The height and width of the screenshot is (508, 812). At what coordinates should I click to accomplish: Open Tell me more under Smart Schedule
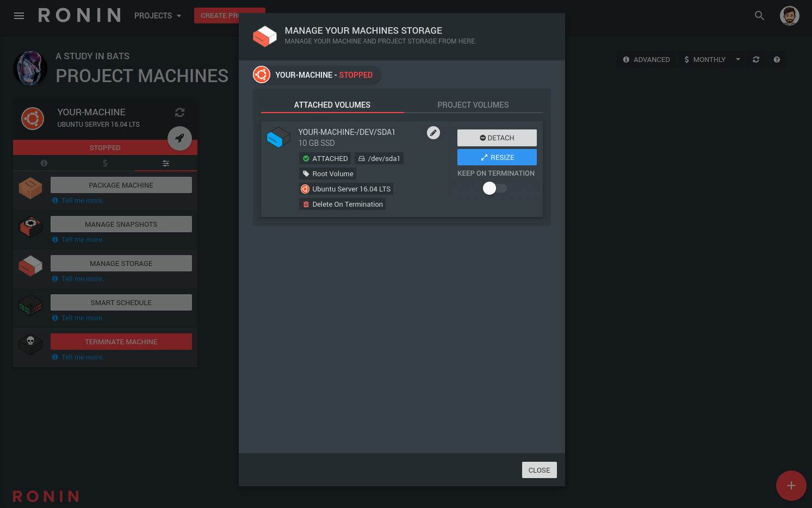[x=78, y=318]
